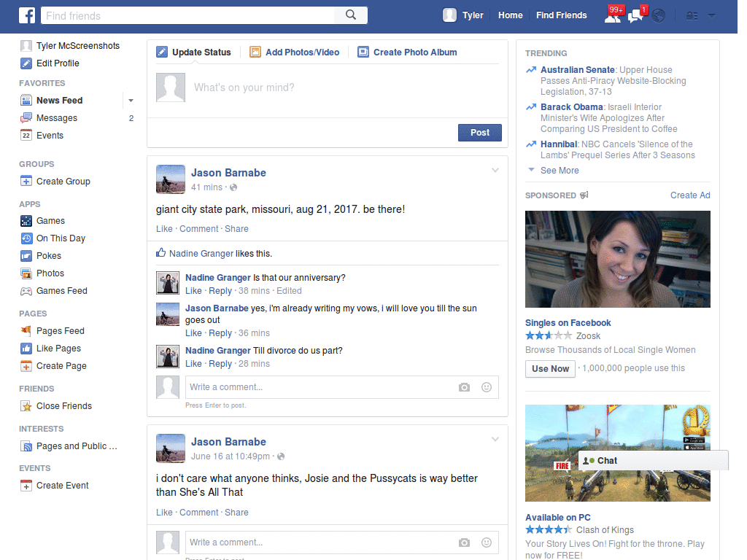Open privacy shortcuts lock icon
The height and width of the screenshot is (560, 747).
(x=692, y=16)
